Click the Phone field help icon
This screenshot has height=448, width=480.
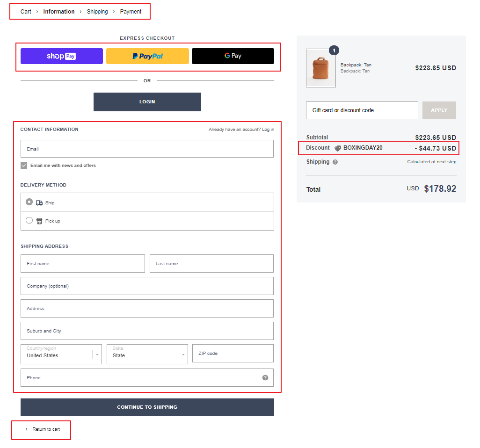(x=265, y=377)
